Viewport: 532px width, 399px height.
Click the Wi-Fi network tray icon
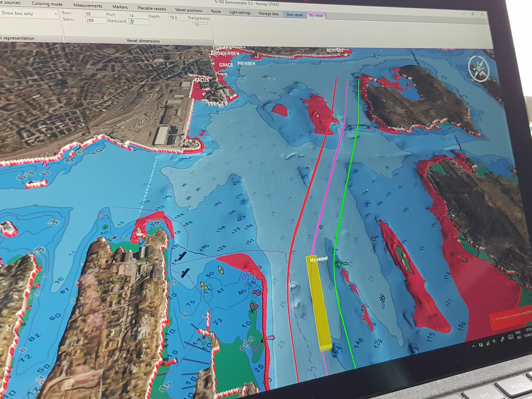pyautogui.click(x=488, y=343)
